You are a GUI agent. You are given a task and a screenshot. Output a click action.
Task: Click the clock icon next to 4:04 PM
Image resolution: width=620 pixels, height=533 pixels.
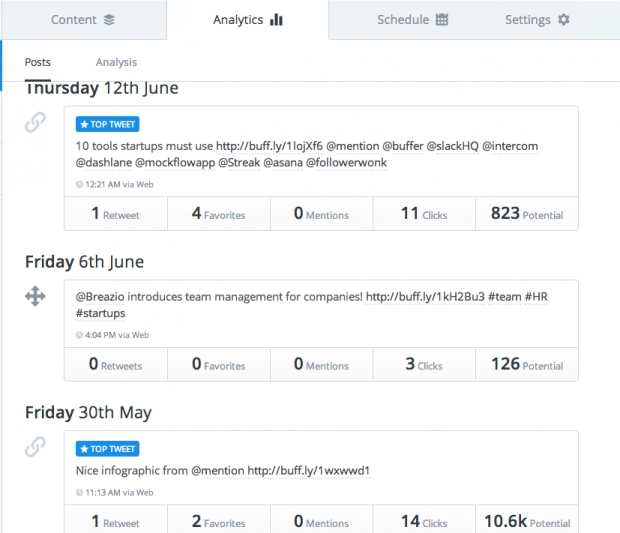coord(79,335)
